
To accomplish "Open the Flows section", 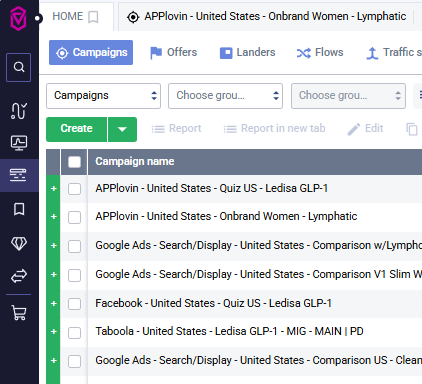I will [320, 52].
